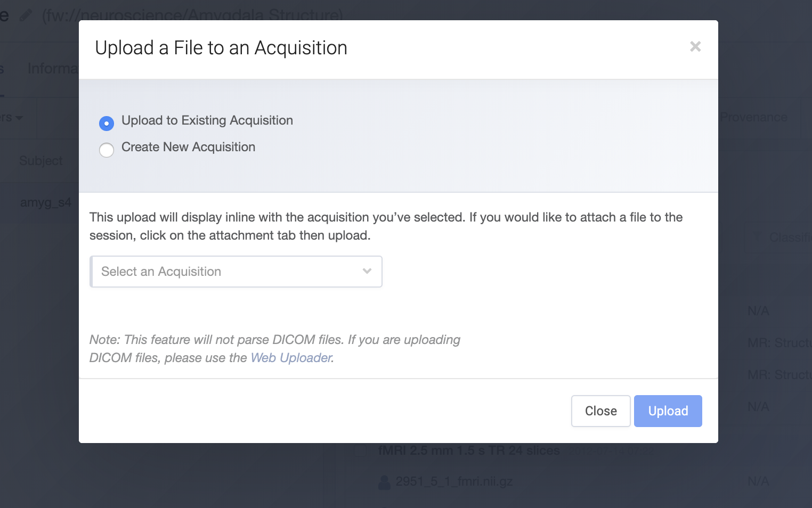
Task: Click the amyg_s4 subject entry
Action: click(45, 202)
